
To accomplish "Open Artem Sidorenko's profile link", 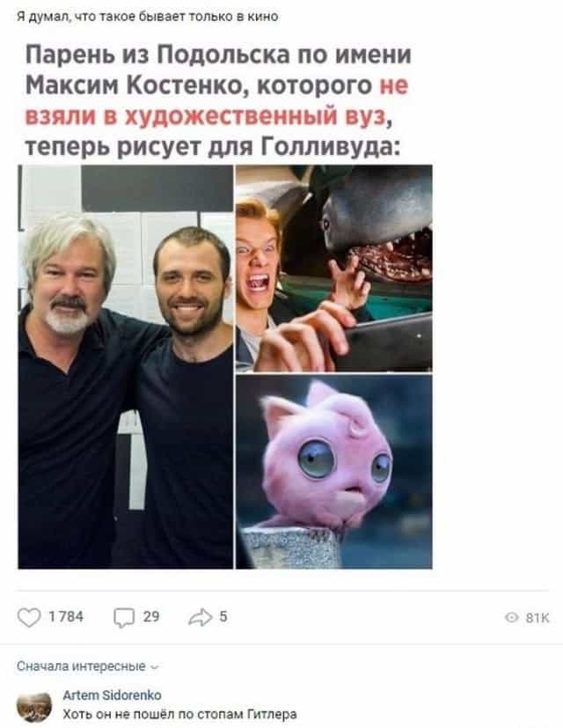I will (113, 695).
